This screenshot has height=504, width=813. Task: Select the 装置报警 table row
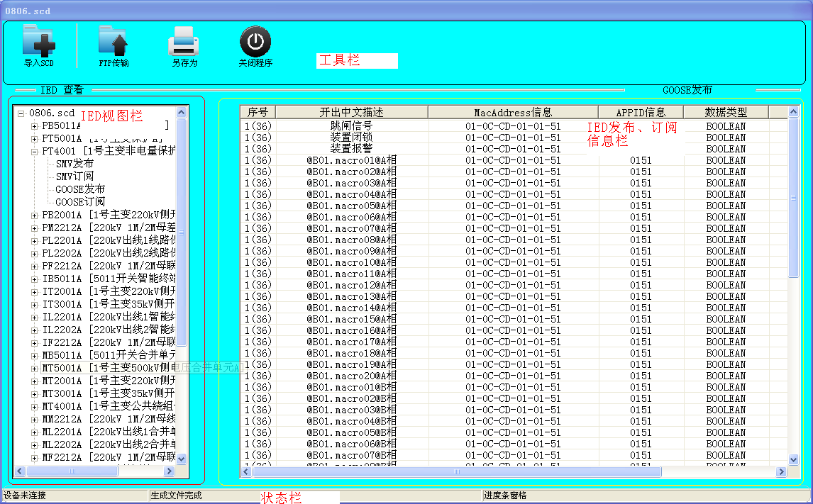[514, 149]
